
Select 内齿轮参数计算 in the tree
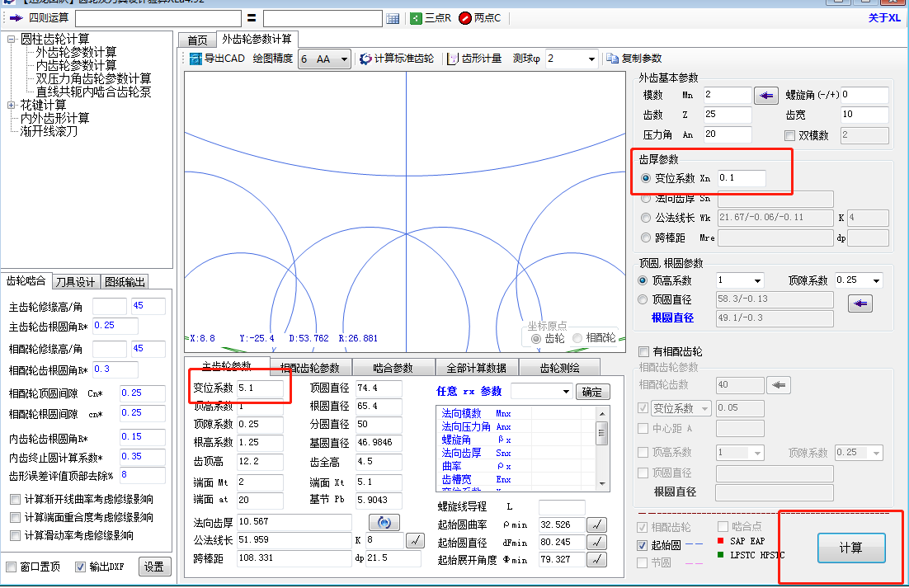(x=76, y=65)
